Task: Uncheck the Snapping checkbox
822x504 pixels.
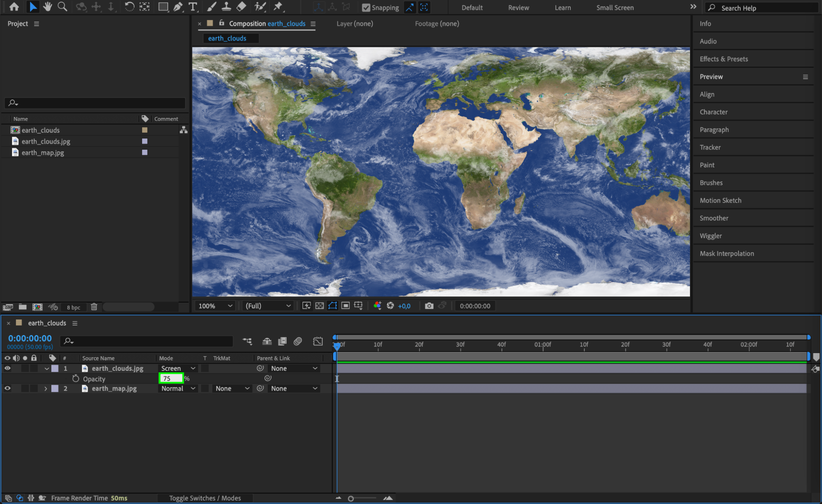Action: pos(366,7)
